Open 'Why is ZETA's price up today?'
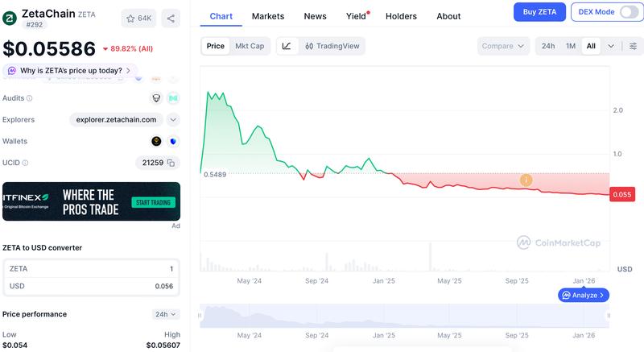The image size is (644, 352). pos(71,71)
